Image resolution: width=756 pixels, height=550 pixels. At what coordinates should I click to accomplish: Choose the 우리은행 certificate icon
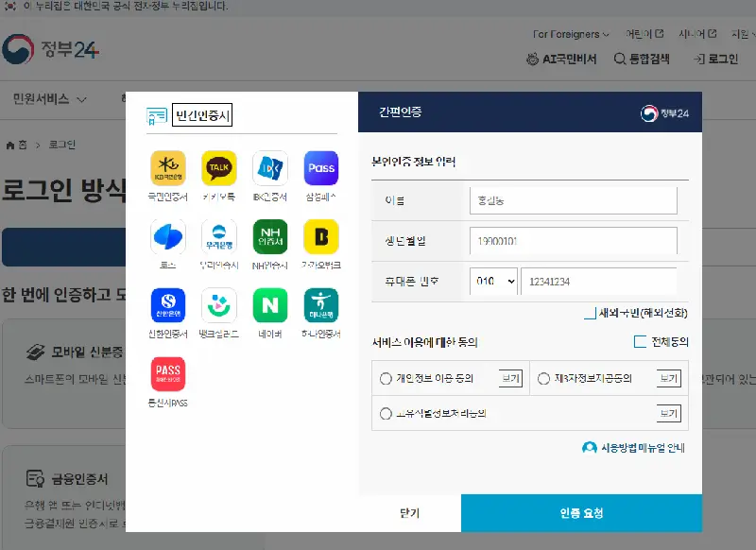pyautogui.click(x=219, y=236)
